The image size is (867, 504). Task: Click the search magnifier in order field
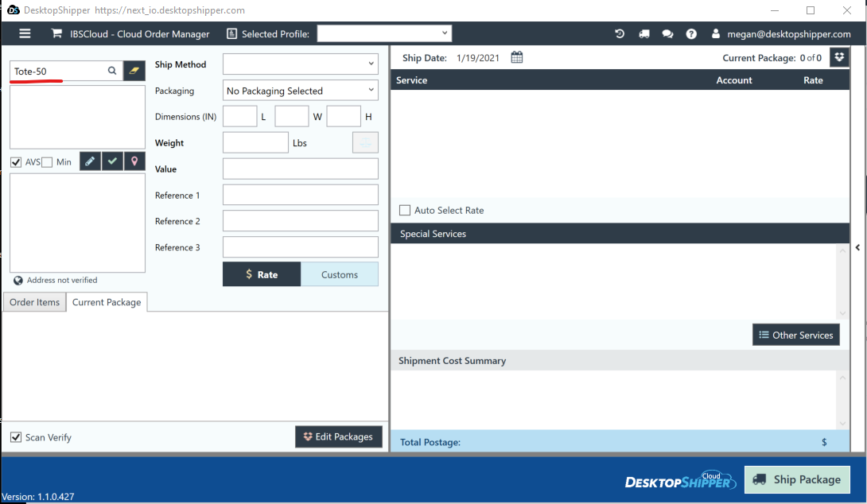(x=112, y=71)
